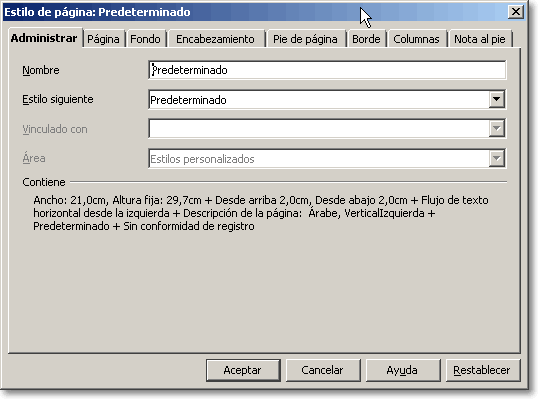Click the Estilo siguiente label

(58, 99)
